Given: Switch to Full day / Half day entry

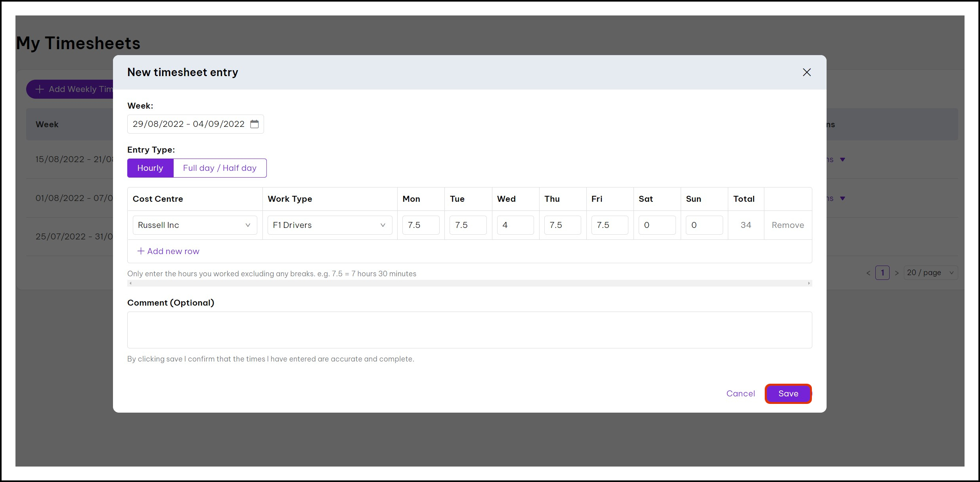Looking at the screenshot, I should (220, 168).
